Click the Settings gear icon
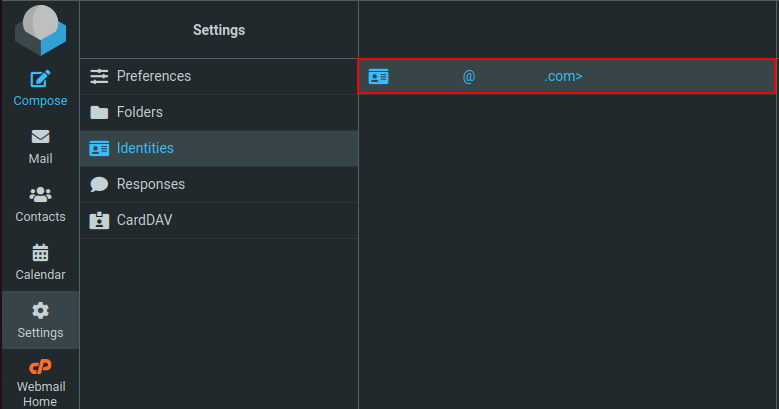 tap(40, 311)
